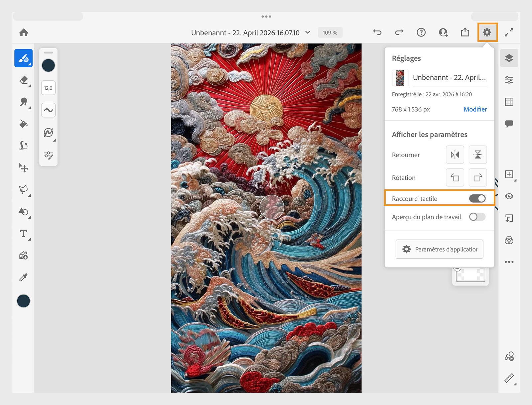Viewport: 532px width, 405px height.
Task: Rotate canvas counterclockwise
Action: 455,177
